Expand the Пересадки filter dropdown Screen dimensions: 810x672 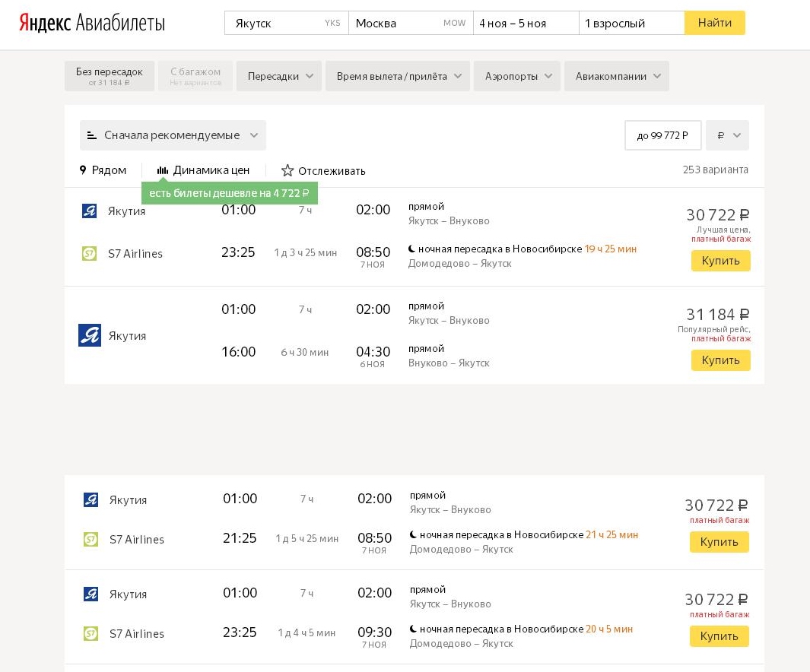[279, 76]
